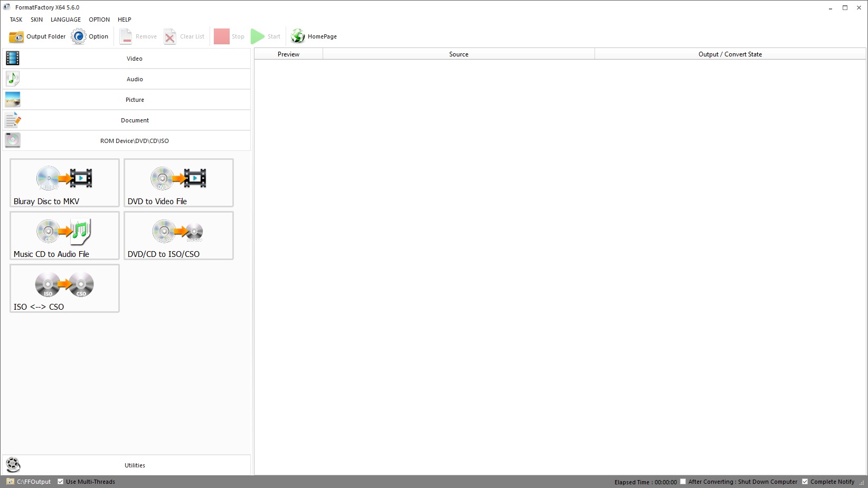Click the Remove task toolbar icon
868x488 pixels.
coord(126,36)
